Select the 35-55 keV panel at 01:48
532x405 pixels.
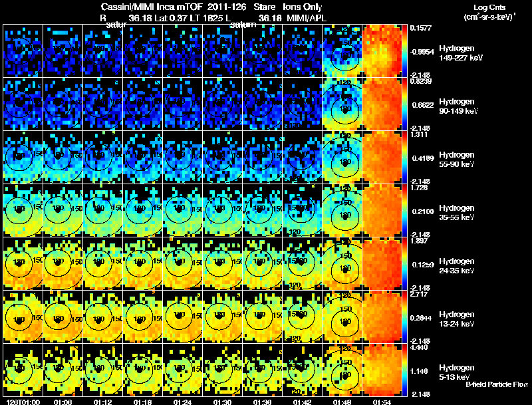pos(342,211)
